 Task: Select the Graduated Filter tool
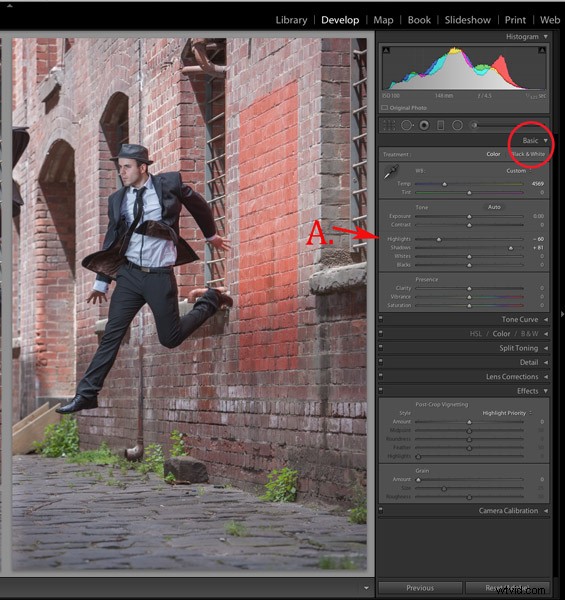click(x=440, y=125)
